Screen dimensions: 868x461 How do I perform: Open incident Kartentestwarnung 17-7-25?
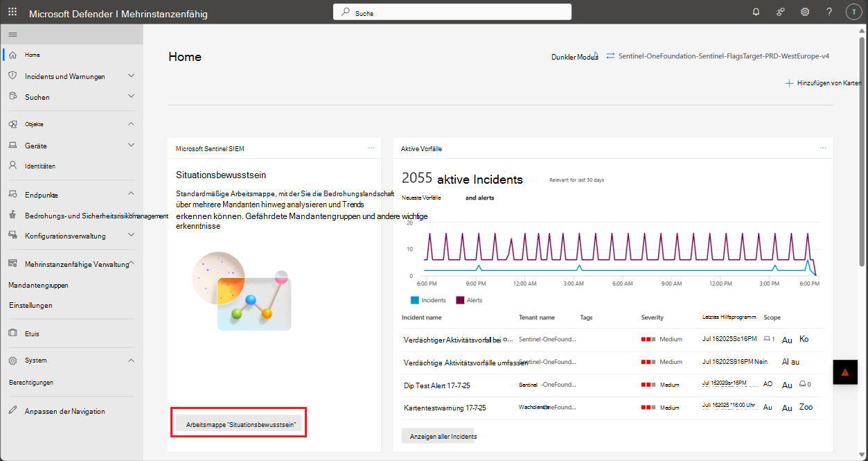[x=445, y=408]
